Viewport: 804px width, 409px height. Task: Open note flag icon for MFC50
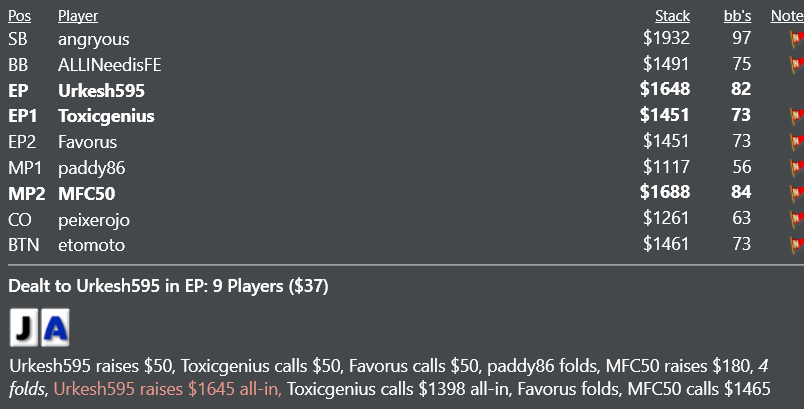[797, 193]
